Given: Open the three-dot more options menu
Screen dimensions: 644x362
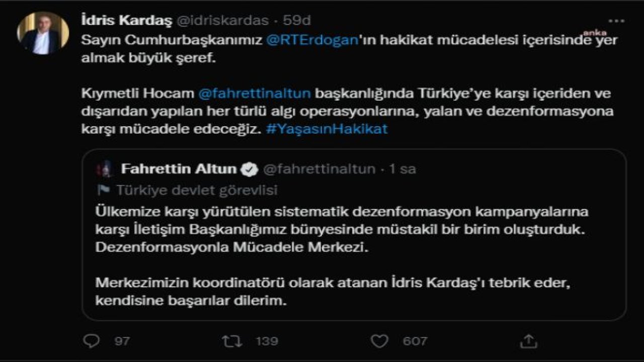Looking at the screenshot, I should (616, 21).
